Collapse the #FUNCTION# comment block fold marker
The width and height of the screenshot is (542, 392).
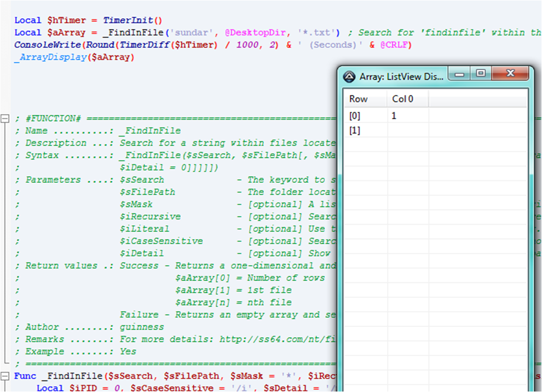tap(5, 119)
